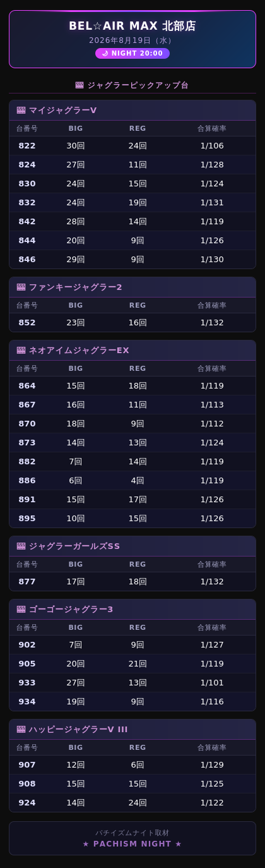This screenshot has width=265, height=868.
Task: Click the 合算確率 header in マイジャグラーV table
Action: point(212,128)
